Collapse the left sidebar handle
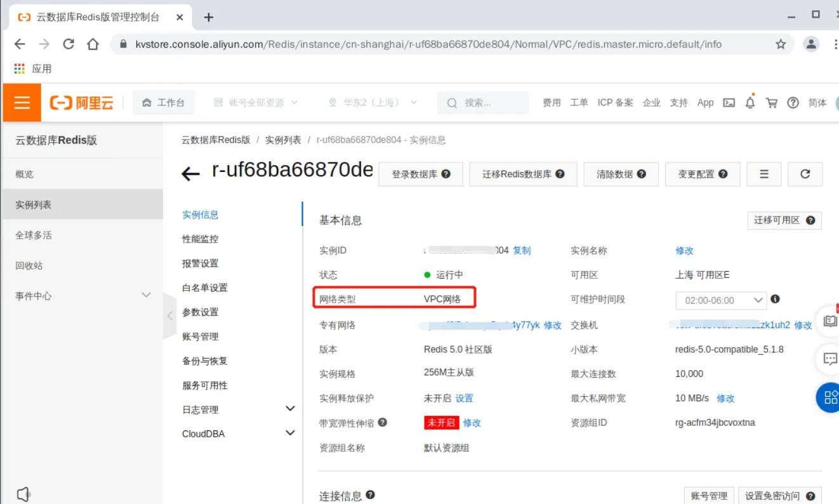 [169, 315]
